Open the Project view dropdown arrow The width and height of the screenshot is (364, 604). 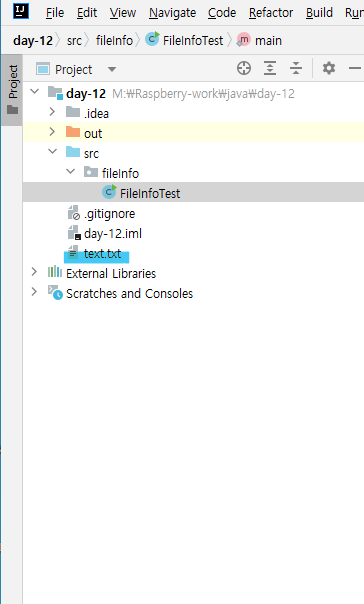[x=112, y=69]
